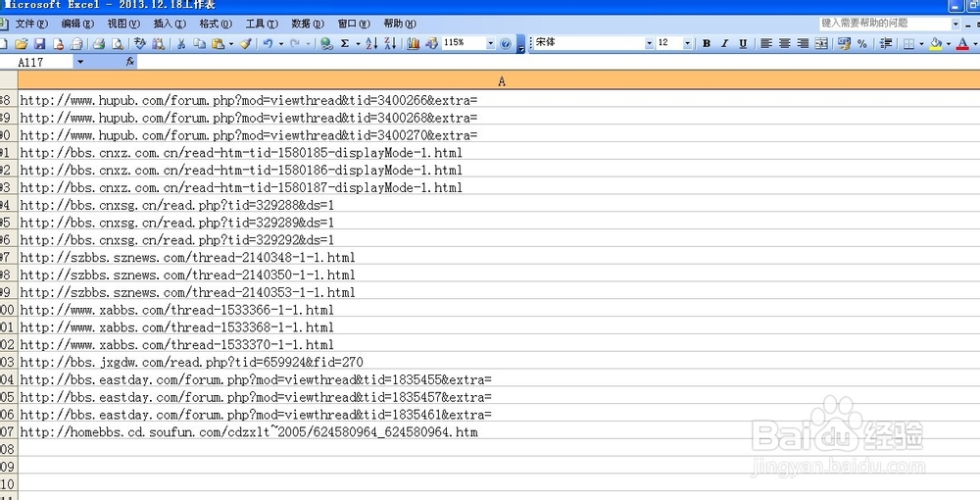Select cell with hupub.com tid=3400266 URL
The image size is (980, 500).
tap(499, 100)
